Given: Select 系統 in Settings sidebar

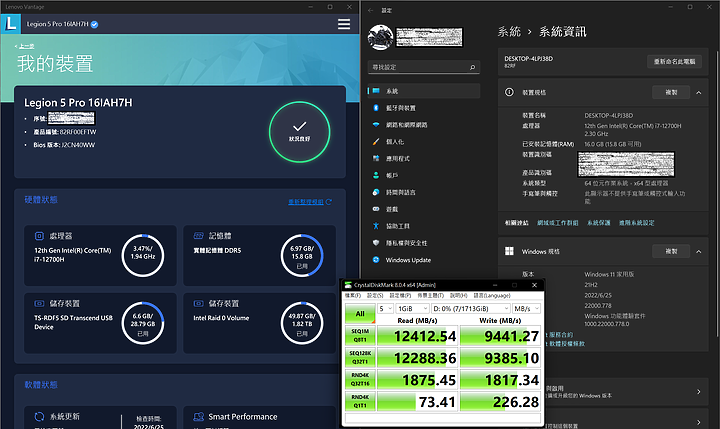Looking at the screenshot, I should [423, 91].
